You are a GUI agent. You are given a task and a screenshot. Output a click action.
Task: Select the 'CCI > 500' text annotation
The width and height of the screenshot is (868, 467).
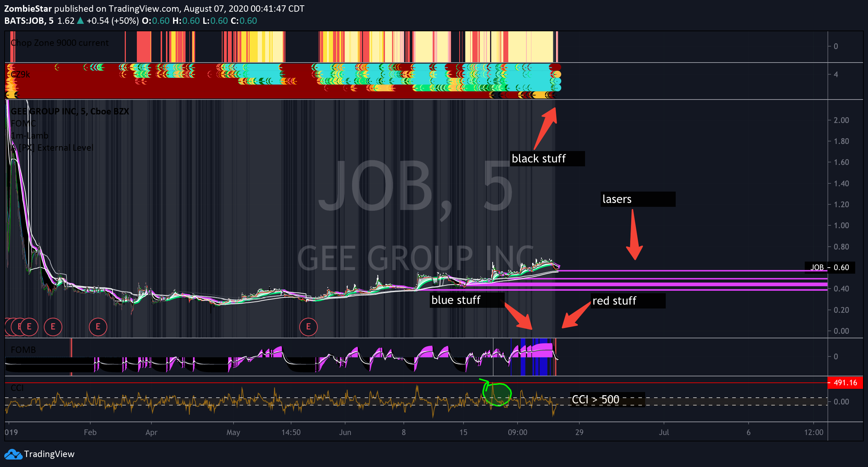(607, 399)
